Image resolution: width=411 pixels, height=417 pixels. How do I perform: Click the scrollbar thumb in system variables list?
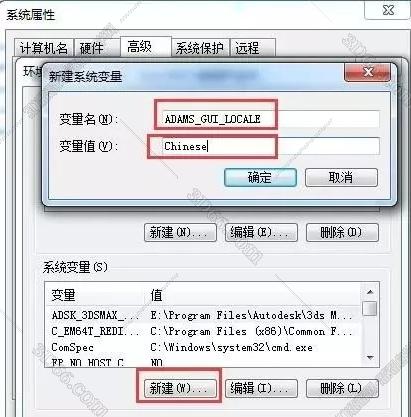370,308
